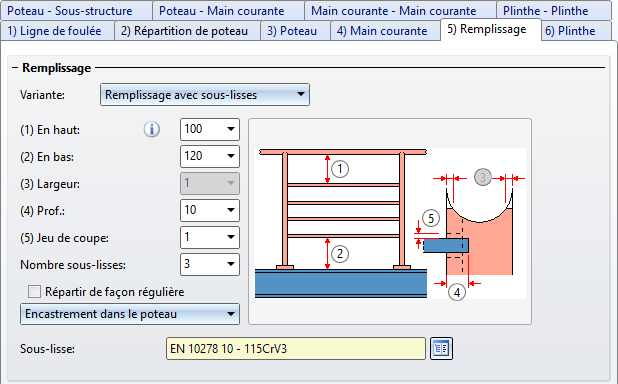Click the (2) En bas label

(47, 157)
